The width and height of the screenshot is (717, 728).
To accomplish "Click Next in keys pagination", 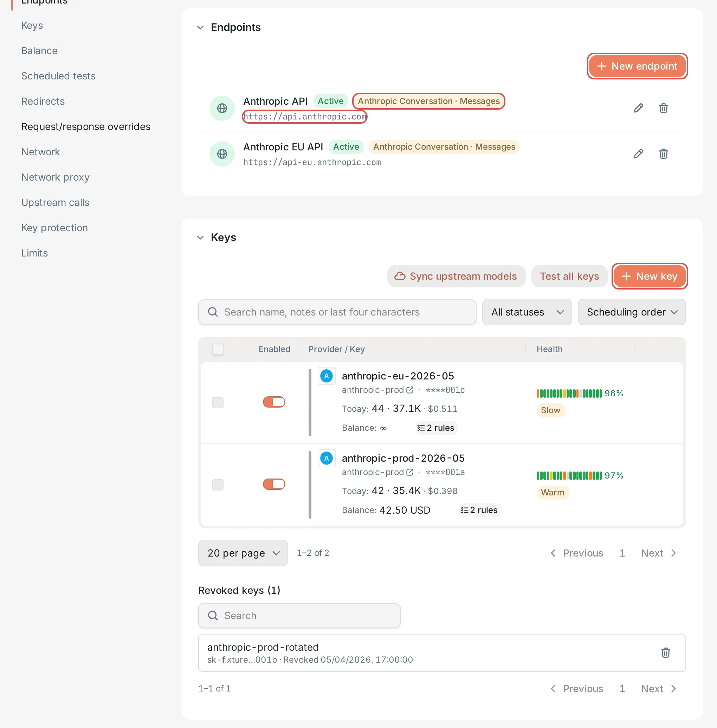I will pyautogui.click(x=659, y=553).
